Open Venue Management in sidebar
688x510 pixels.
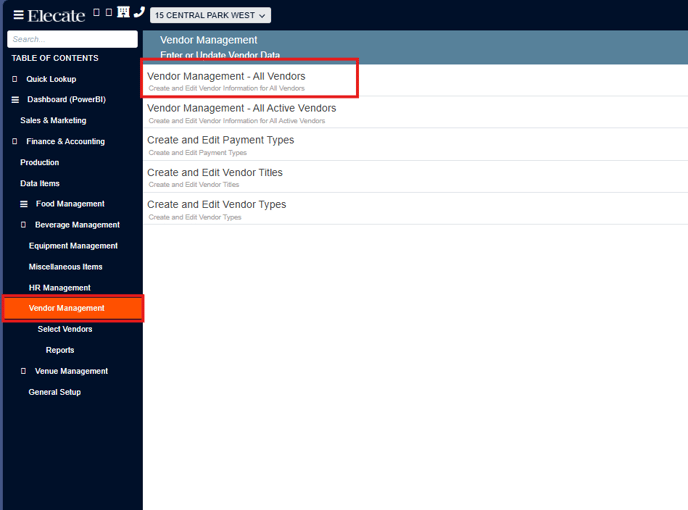point(72,371)
